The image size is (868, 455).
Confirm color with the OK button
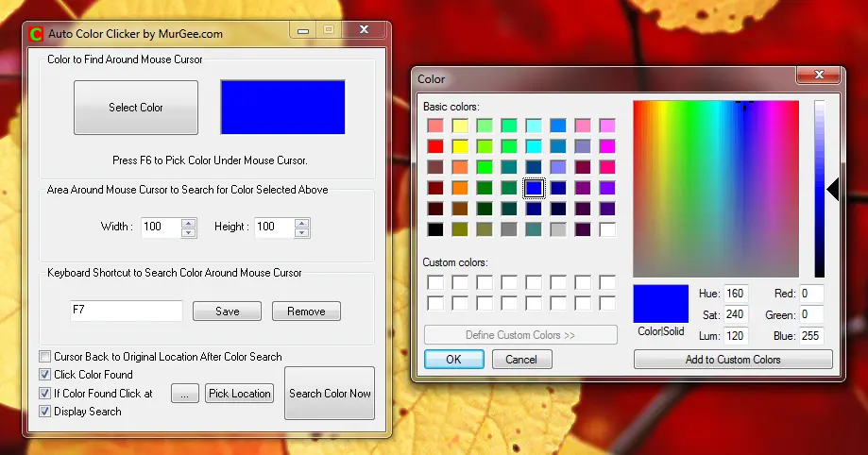453,360
